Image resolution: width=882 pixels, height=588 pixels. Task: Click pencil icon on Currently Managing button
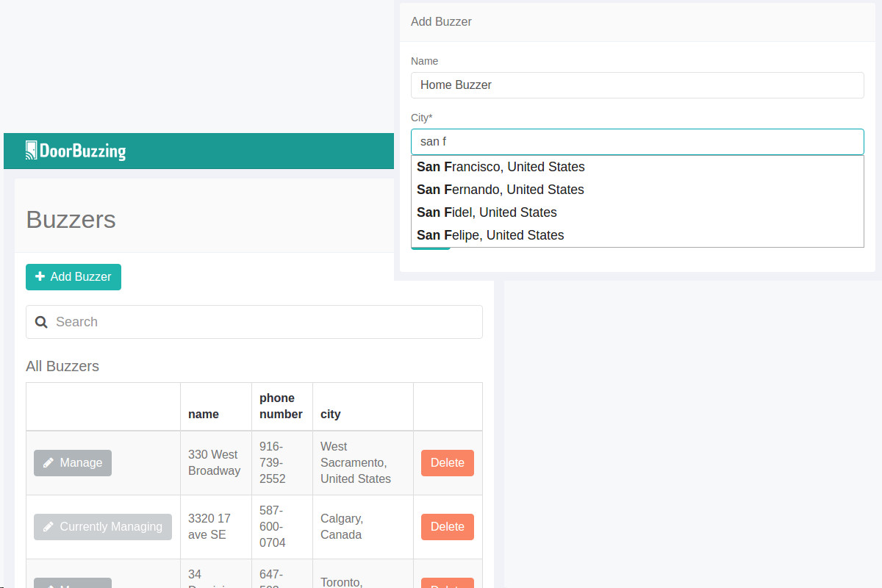click(x=49, y=527)
